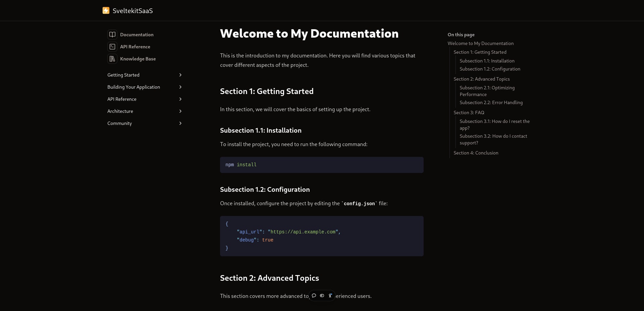Click the Documentation book icon
Screen dimensions: 644x311
112,35
